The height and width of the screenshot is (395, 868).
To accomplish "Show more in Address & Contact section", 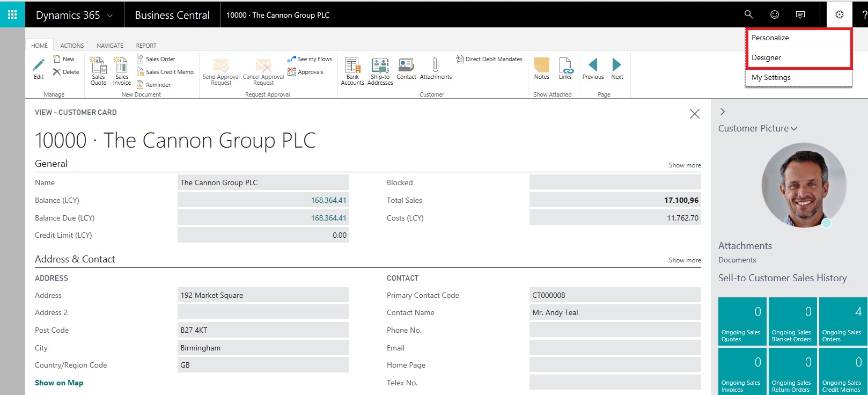I will (x=685, y=260).
